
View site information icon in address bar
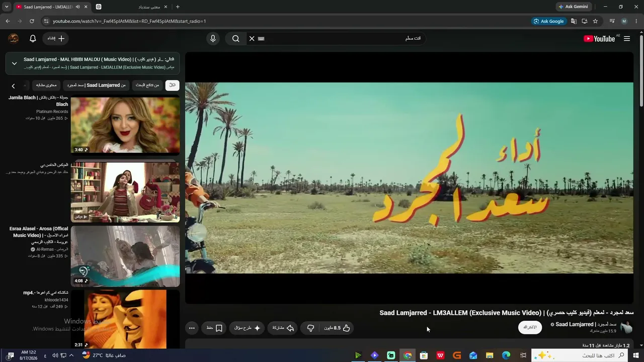click(46, 21)
